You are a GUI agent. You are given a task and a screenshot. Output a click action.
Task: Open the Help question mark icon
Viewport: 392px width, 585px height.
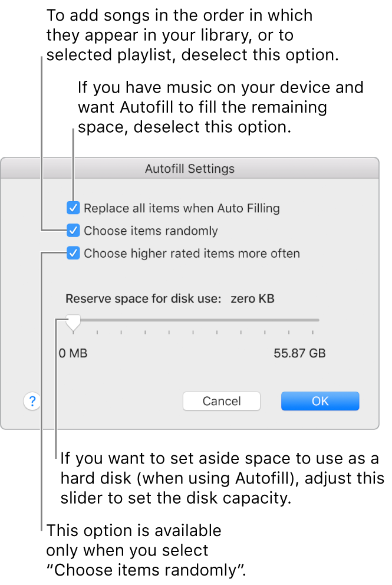coord(32,401)
